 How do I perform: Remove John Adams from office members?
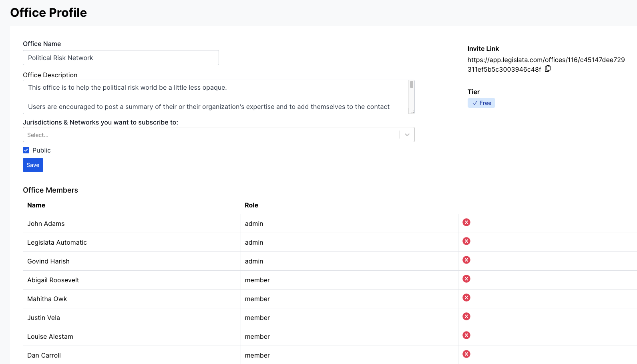click(x=466, y=222)
